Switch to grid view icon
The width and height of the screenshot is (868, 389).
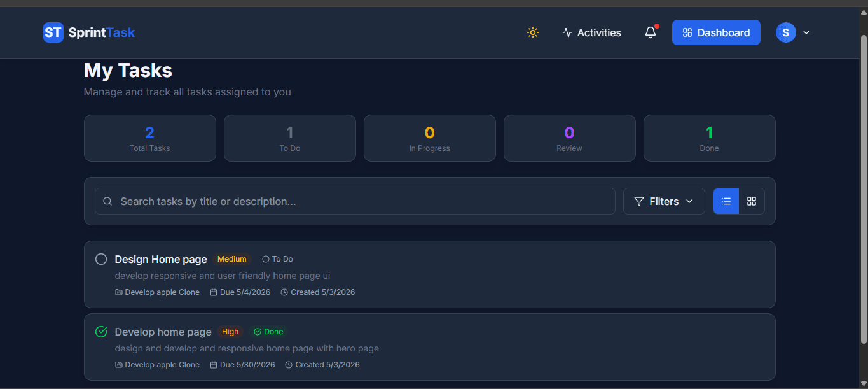pyautogui.click(x=752, y=201)
